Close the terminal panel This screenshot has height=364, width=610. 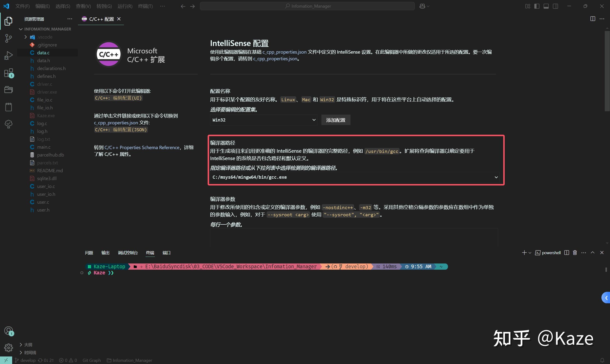coord(602,253)
